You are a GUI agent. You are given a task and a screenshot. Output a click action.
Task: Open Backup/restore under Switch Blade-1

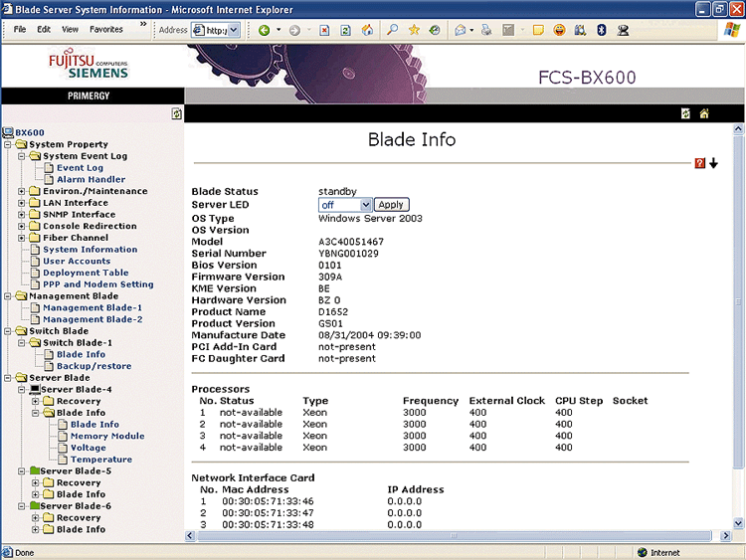pos(94,366)
